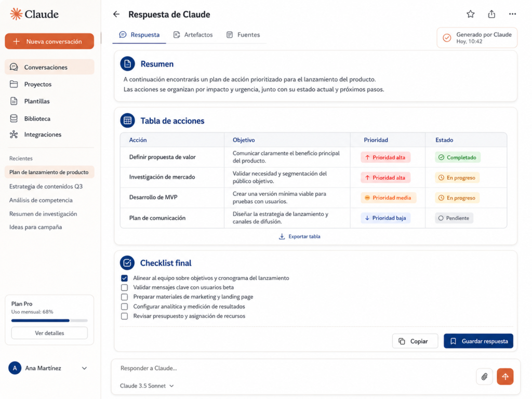Screen dimensions: 532x399
Task: Switch to the Artefactos tab
Action: (193, 35)
